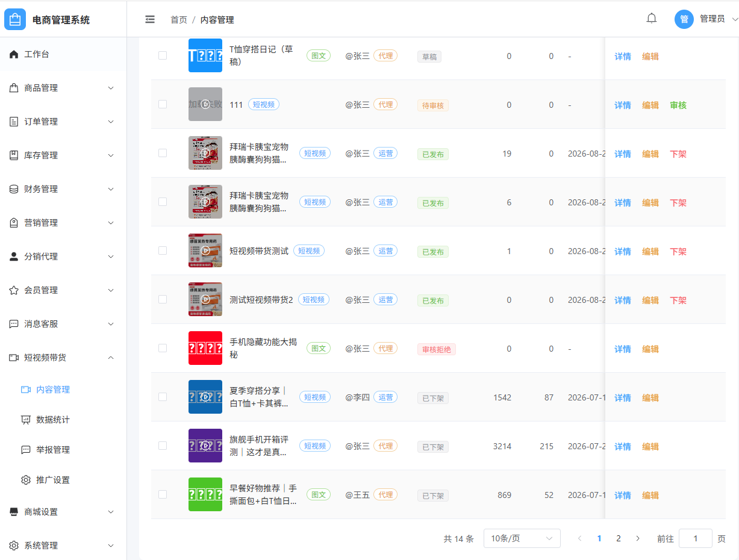Click the 系统管理 gear icon
This screenshot has width=739, height=560.
coord(14,546)
